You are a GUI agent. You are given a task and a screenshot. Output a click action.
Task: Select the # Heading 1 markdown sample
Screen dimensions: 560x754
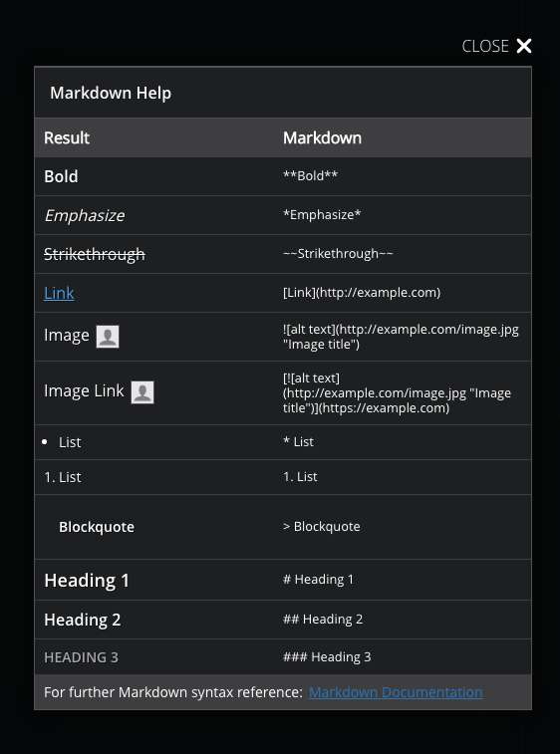318,580
